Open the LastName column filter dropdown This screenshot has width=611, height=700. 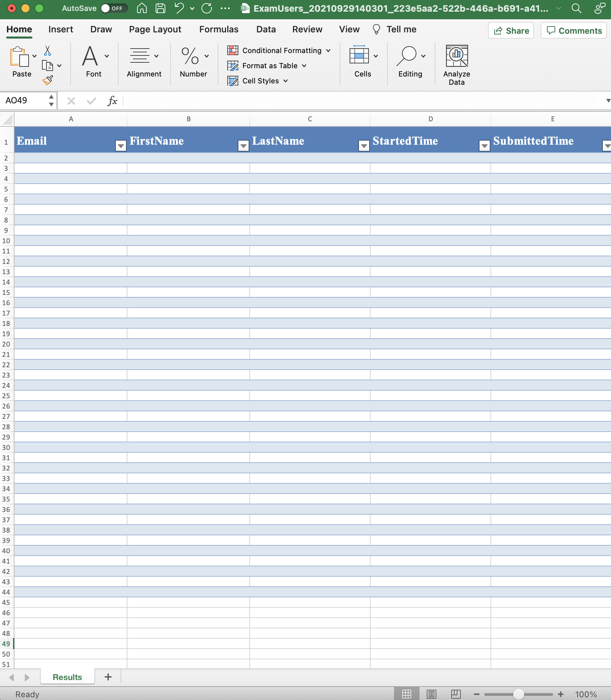tap(364, 146)
